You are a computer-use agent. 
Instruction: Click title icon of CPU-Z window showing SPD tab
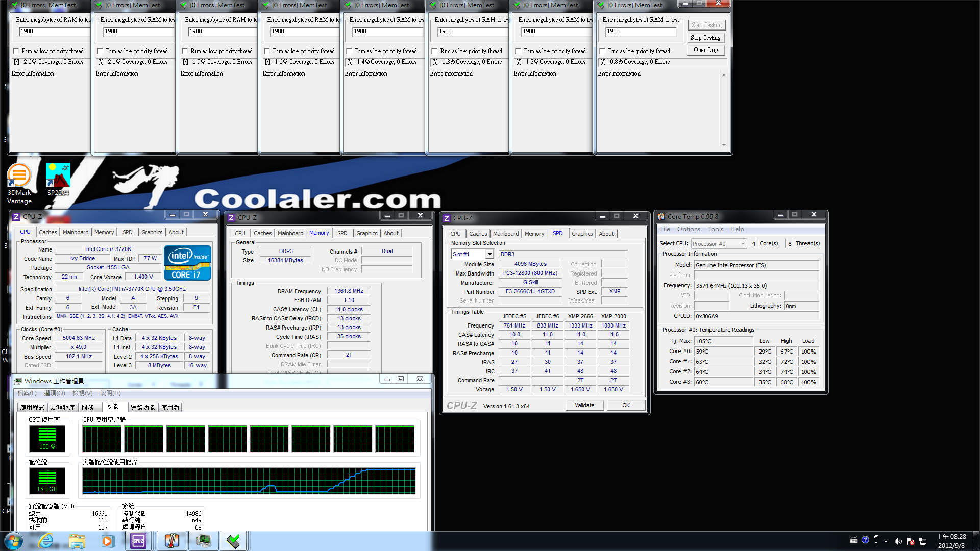[x=447, y=218]
